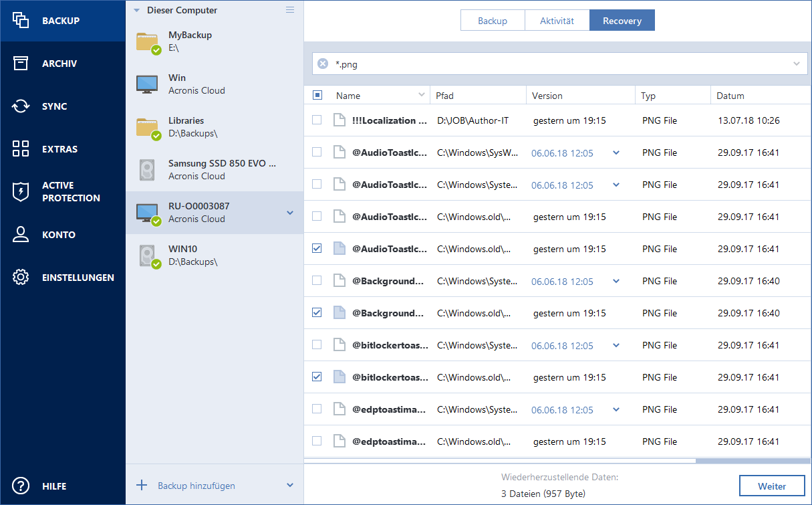Uncheck the selected @Background file checkbox
This screenshot has height=505, width=812.
tap(317, 312)
